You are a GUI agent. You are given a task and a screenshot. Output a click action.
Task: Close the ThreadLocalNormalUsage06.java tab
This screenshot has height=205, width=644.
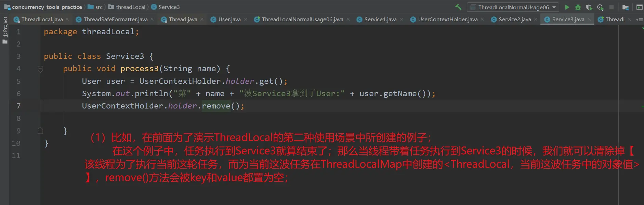pos(348,20)
